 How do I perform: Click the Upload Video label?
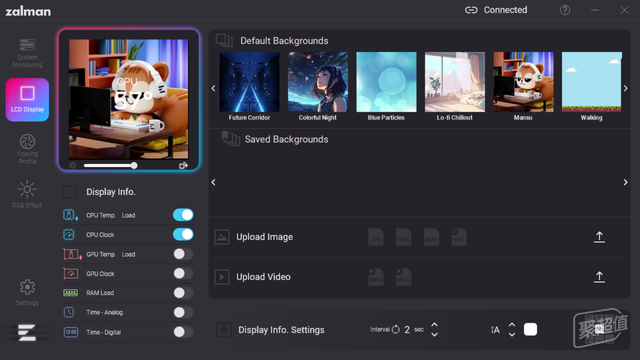point(264,277)
